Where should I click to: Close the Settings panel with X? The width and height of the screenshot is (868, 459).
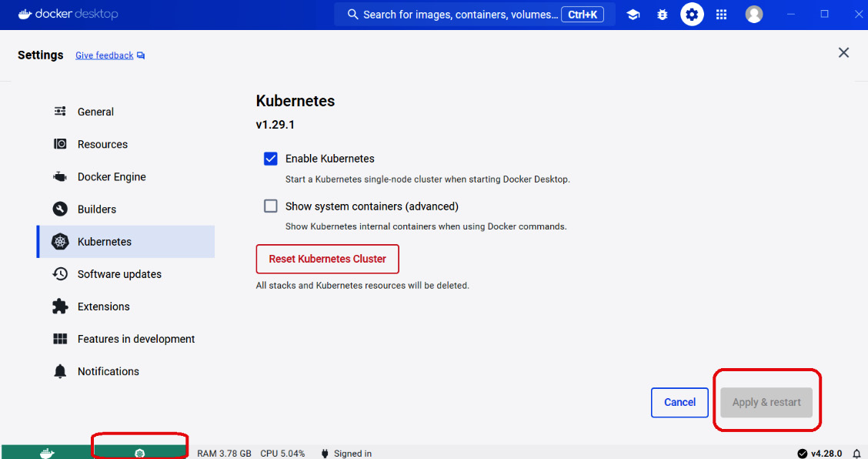(843, 52)
